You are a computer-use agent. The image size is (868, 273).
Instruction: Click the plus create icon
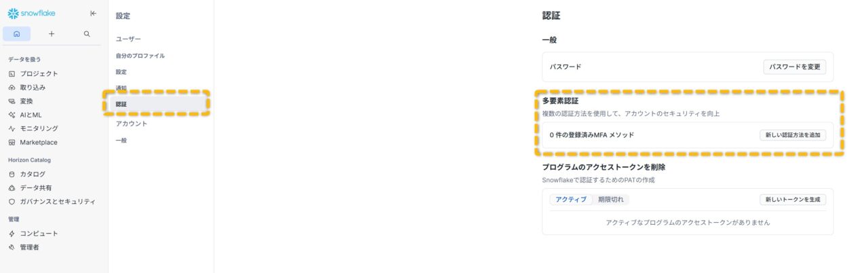tap(52, 34)
